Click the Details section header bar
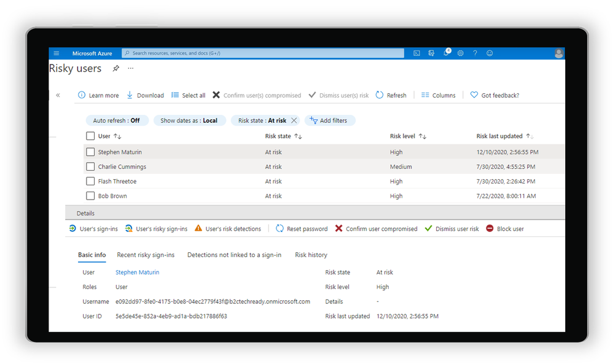This screenshot has height=364, width=613. click(x=314, y=213)
